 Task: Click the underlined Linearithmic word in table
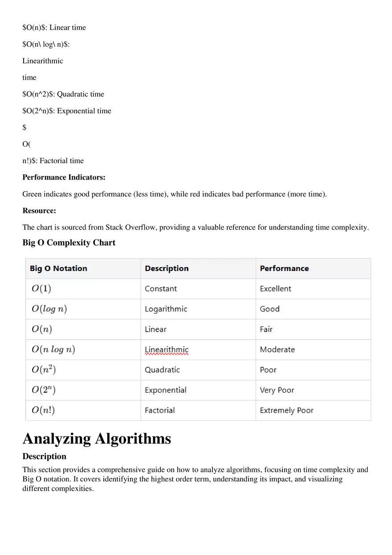[x=167, y=349]
